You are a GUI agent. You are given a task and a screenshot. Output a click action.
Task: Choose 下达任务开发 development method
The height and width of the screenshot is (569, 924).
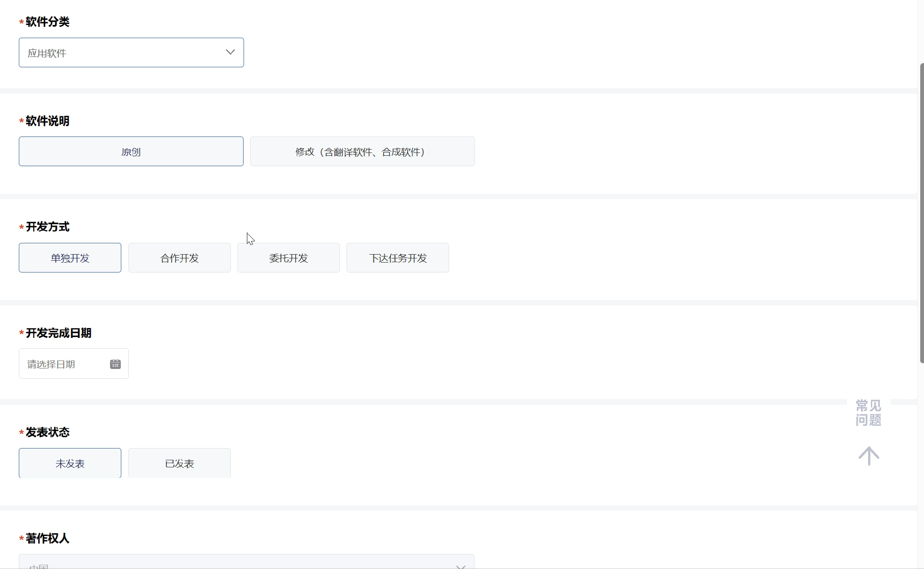pyautogui.click(x=397, y=258)
